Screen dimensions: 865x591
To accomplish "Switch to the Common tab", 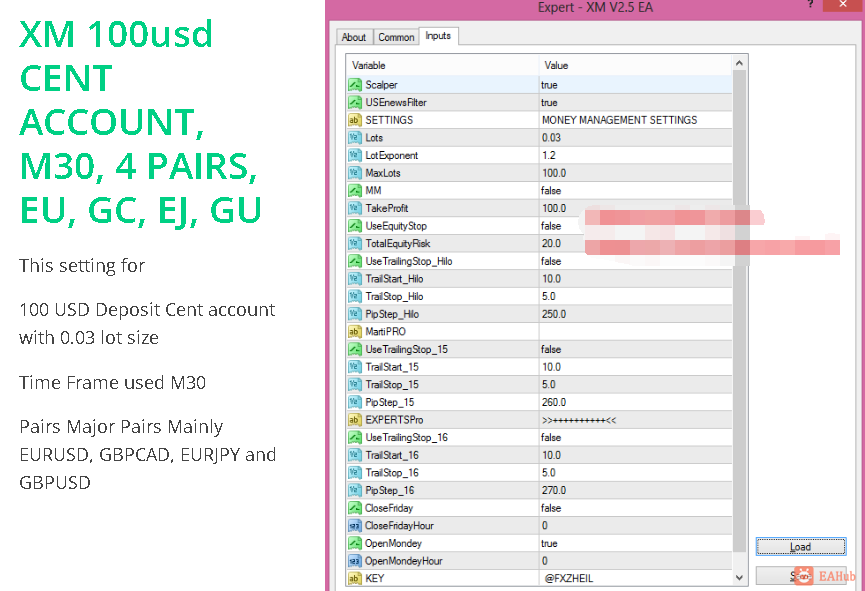I will pos(396,37).
